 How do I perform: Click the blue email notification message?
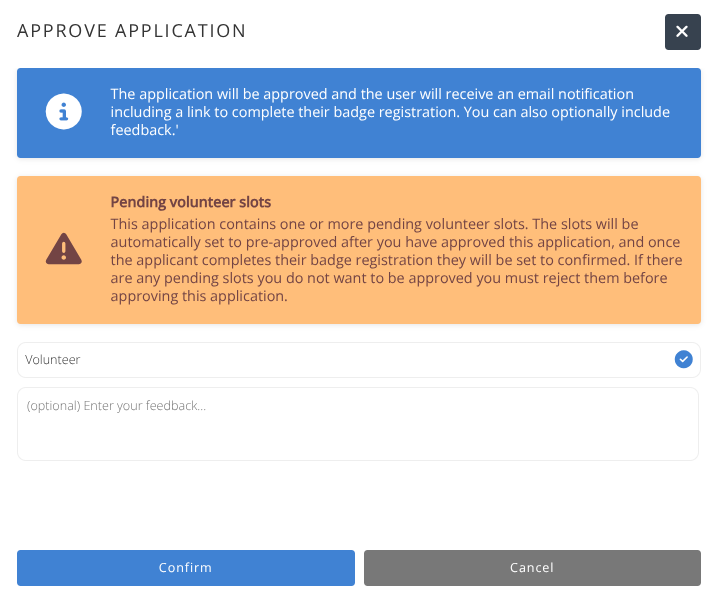click(390, 112)
